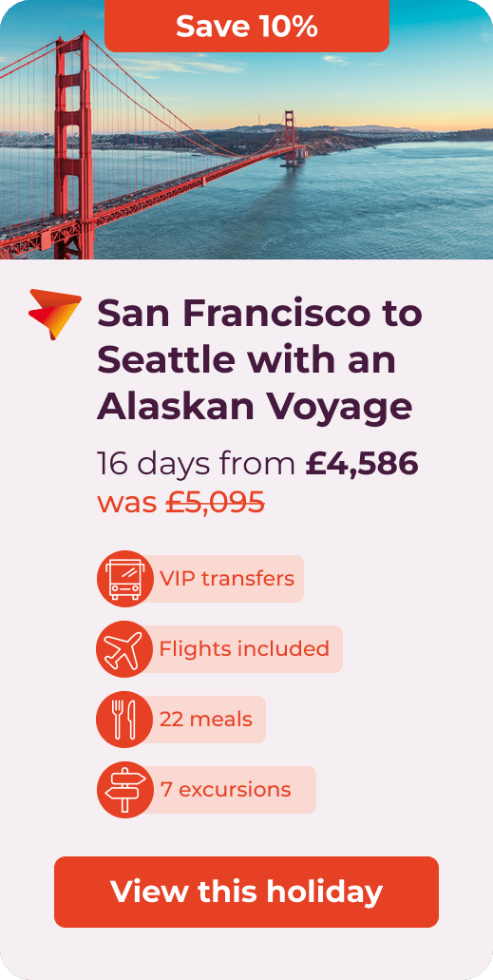
Task: Click the View this holiday button
Action: 246,892
